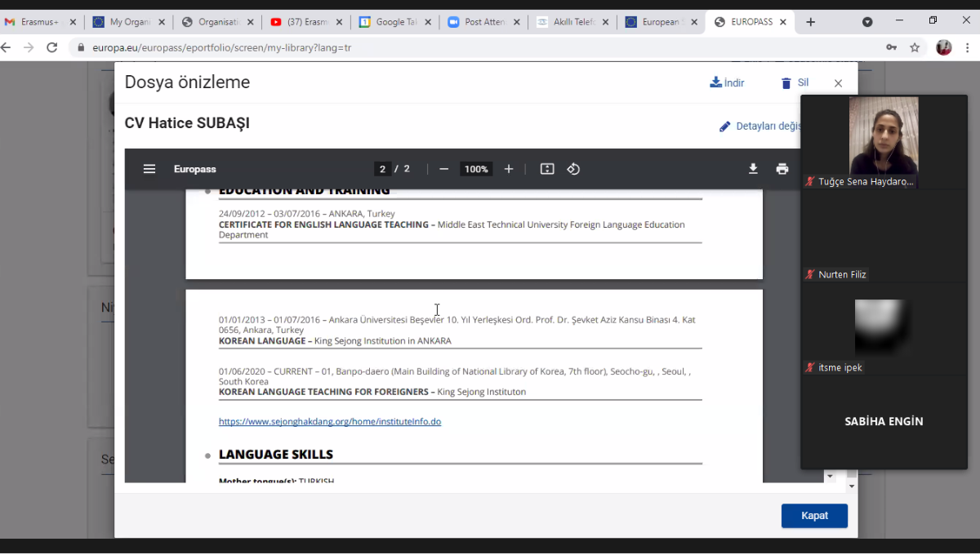The height and width of the screenshot is (555, 980).
Task: Click the fit-to-page icon in PDF toolbar
Action: pyautogui.click(x=547, y=169)
